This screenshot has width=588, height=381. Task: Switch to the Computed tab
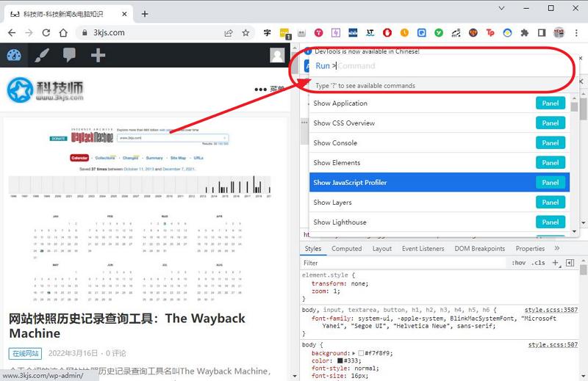346,249
